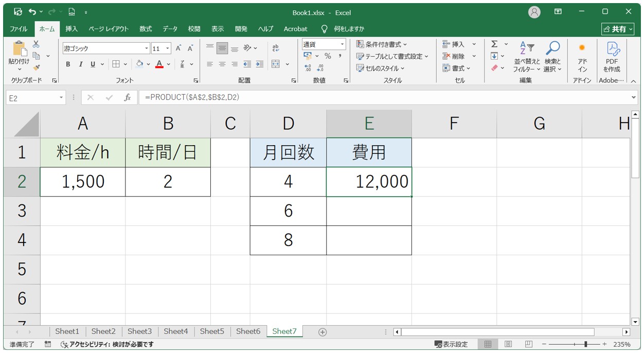Switch to Page Layout view icon

(508, 344)
